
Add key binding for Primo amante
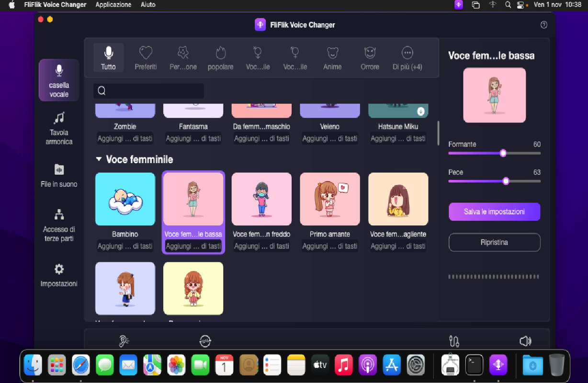(330, 246)
